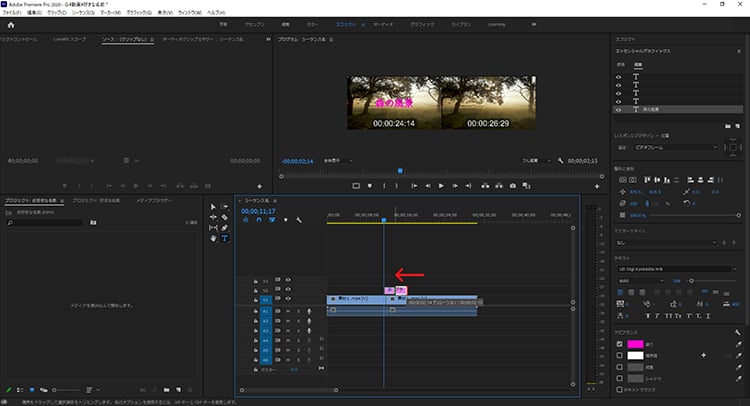This screenshot has width=750, height=406.
Task: Uncheck the magenta Fill checkbox
Action: [619, 344]
